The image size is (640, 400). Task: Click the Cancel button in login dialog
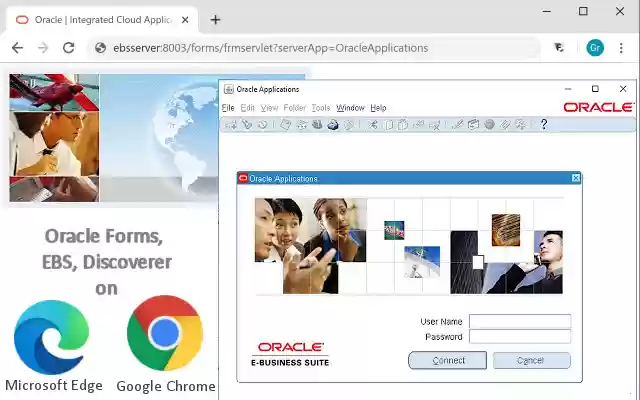tap(531, 360)
